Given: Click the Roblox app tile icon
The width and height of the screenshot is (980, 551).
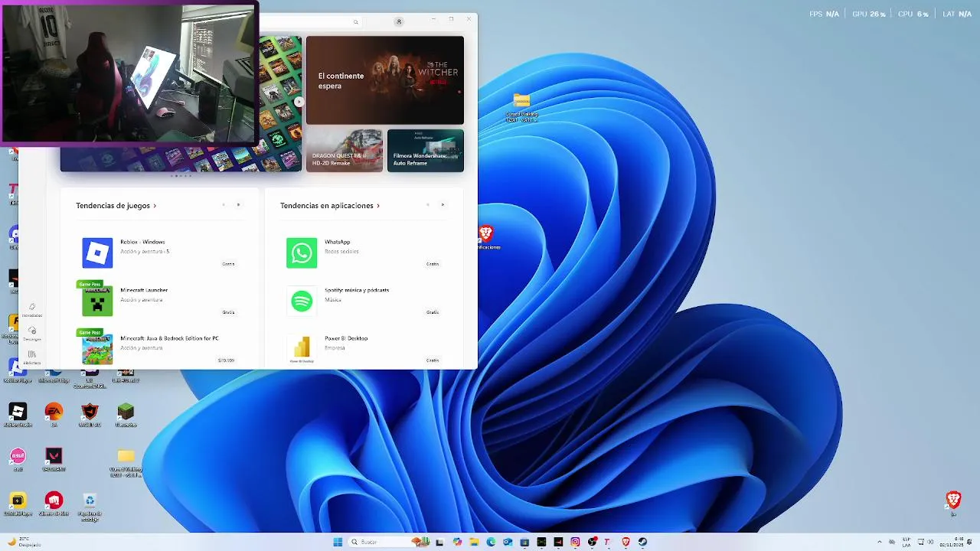Looking at the screenshot, I should [x=97, y=253].
